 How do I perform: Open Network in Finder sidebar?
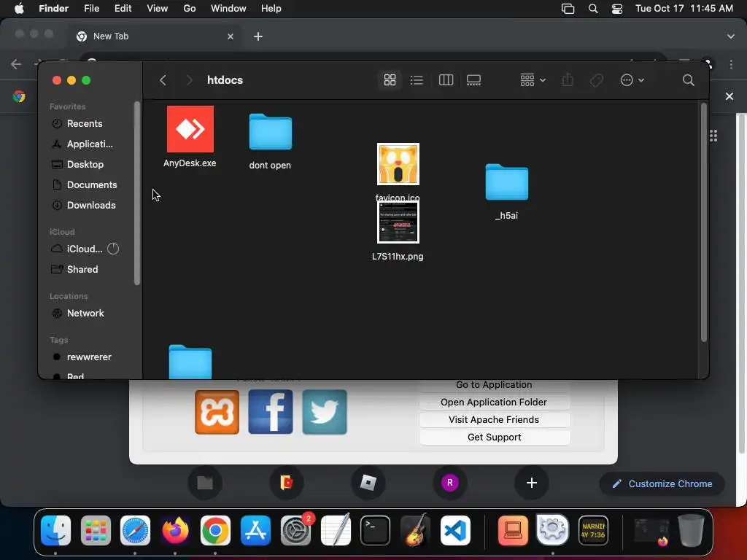click(x=85, y=314)
